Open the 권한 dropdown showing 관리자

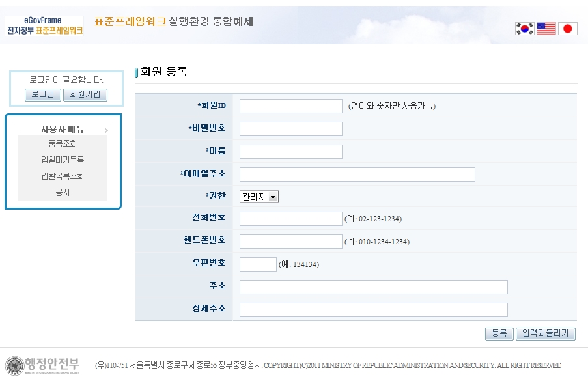[259, 197]
